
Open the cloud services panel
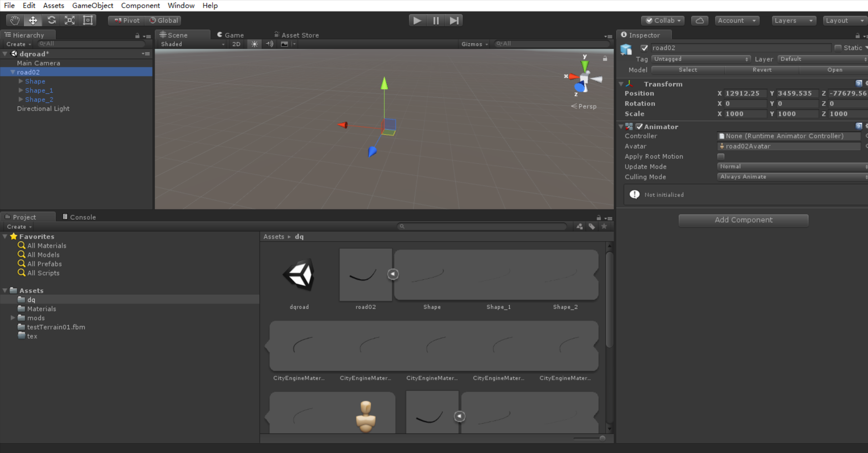click(700, 20)
